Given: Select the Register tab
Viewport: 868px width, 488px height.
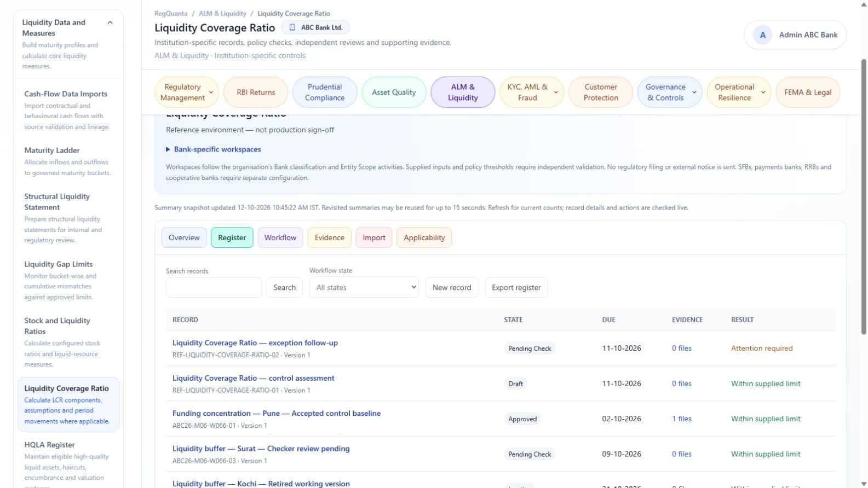Looking at the screenshot, I should [232, 237].
